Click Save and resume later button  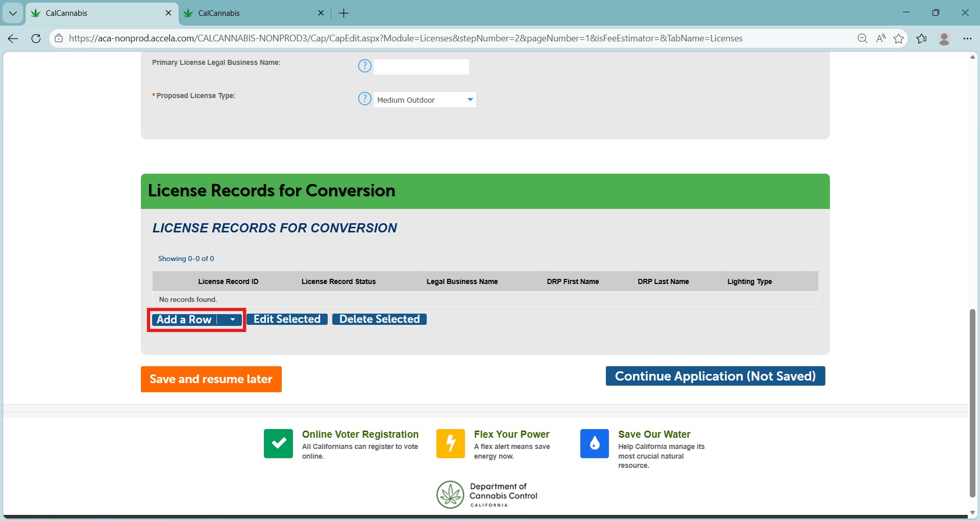[x=211, y=379]
